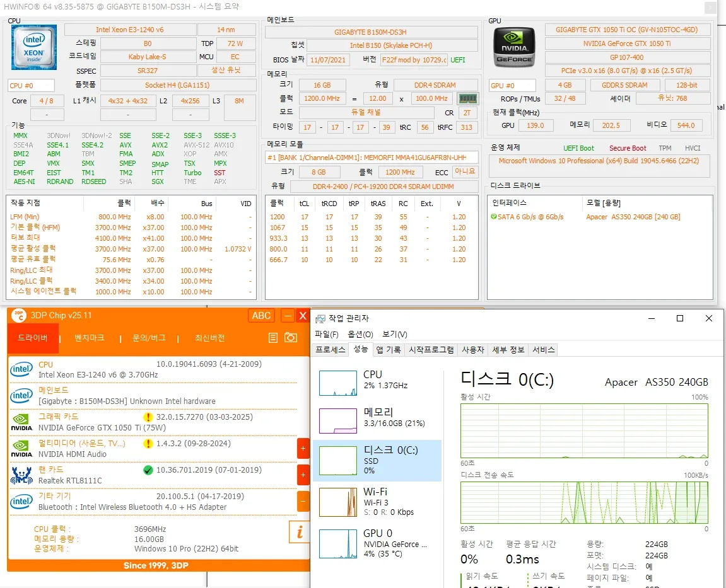
Task: Select the 성능 tab in Task Manager
Action: 360,349
